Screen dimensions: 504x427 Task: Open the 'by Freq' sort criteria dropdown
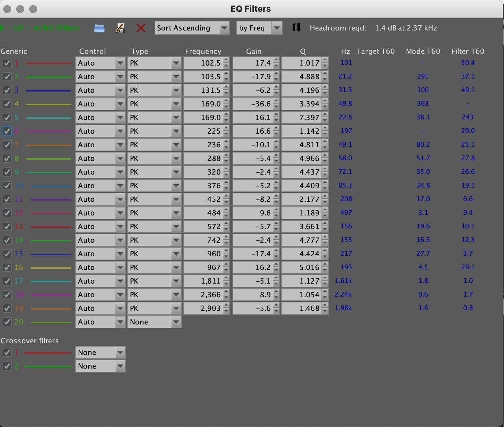tap(276, 28)
